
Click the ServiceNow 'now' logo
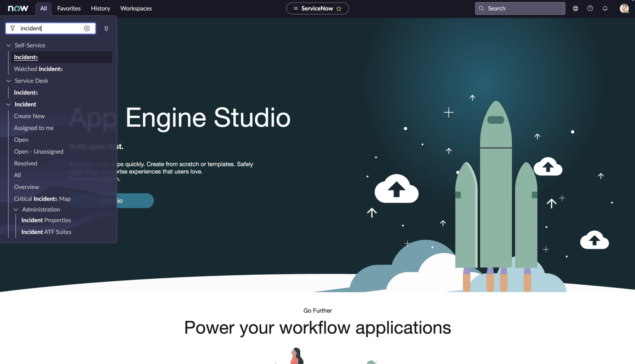18,8
